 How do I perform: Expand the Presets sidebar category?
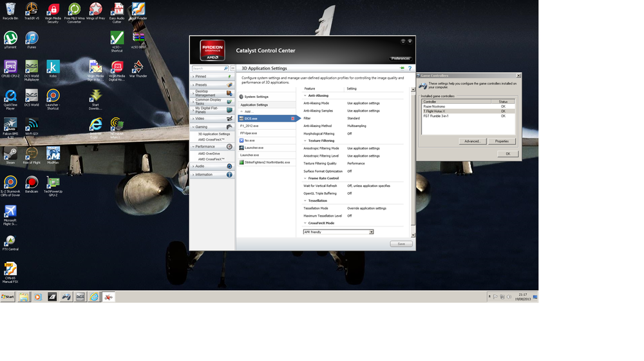(213, 84)
